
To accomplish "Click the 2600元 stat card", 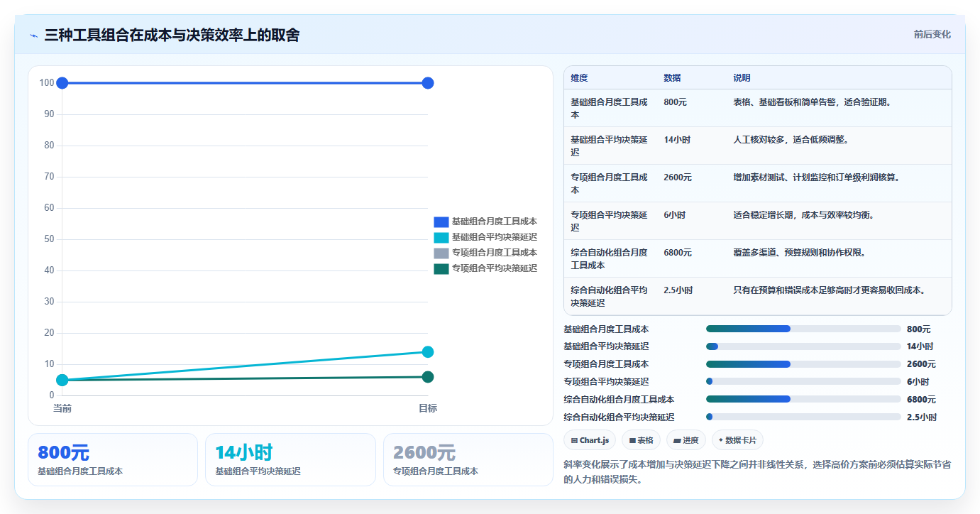I will (468, 459).
